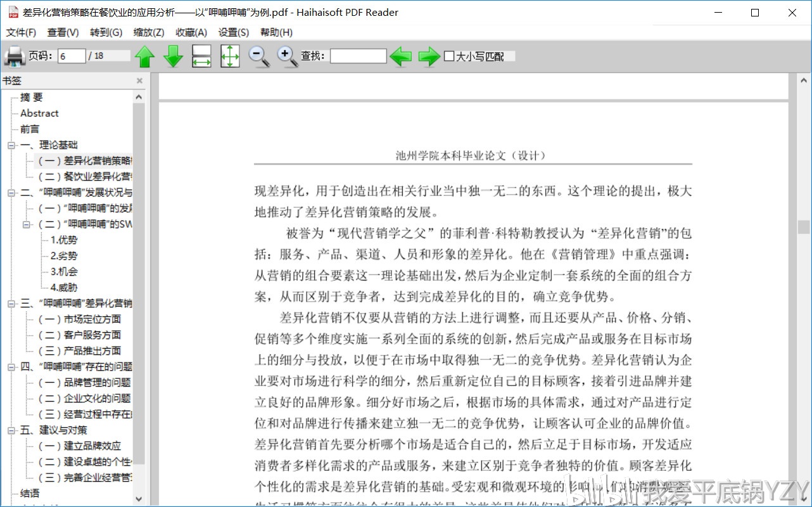Select the 1.优势 bookmark
The height and width of the screenshot is (507, 812).
pos(64,240)
